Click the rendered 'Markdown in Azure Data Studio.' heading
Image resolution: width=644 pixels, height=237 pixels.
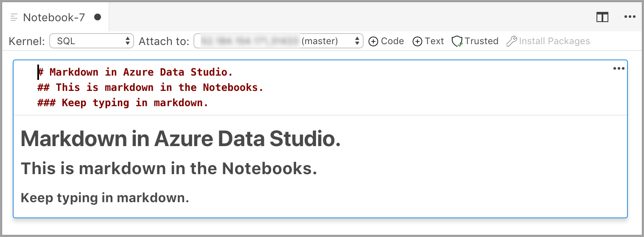[x=181, y=138]
